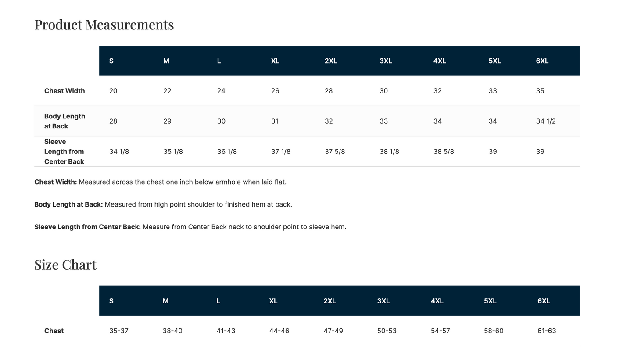This screenshot has height=364, width=634.
Task: Click the Chest Width row label
Action: pos(64,91)
